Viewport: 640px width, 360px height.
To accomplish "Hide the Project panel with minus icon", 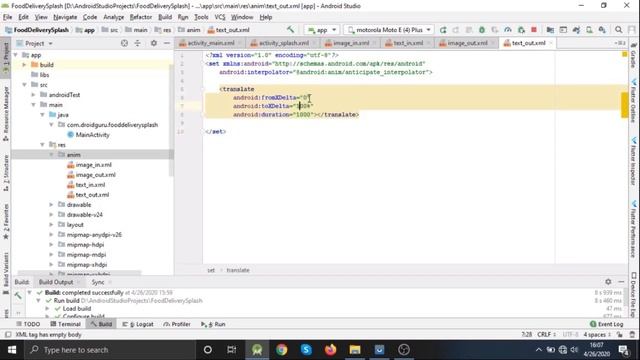I will 167,43.
